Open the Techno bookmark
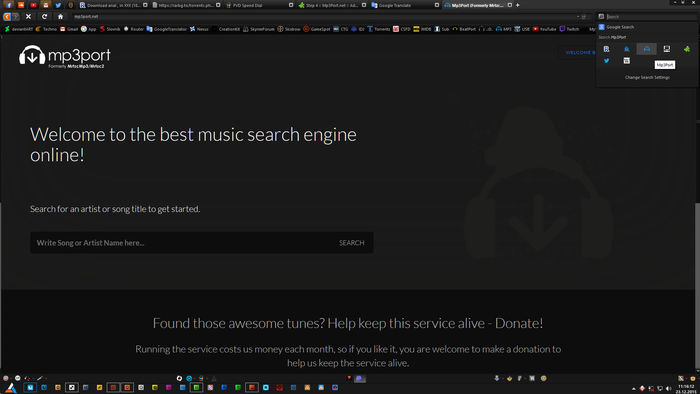The image size is (700, 394). 46,29
